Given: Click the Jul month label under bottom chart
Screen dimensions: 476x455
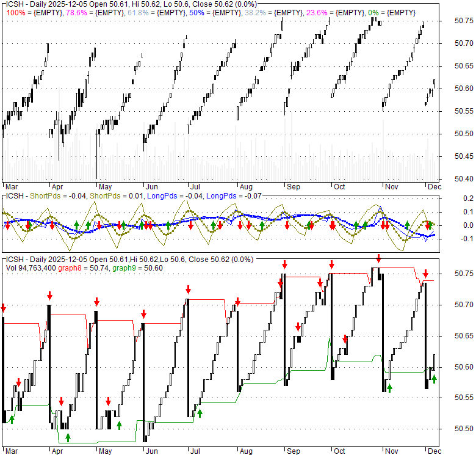Looking at the screenshot, I should point(195,451).
